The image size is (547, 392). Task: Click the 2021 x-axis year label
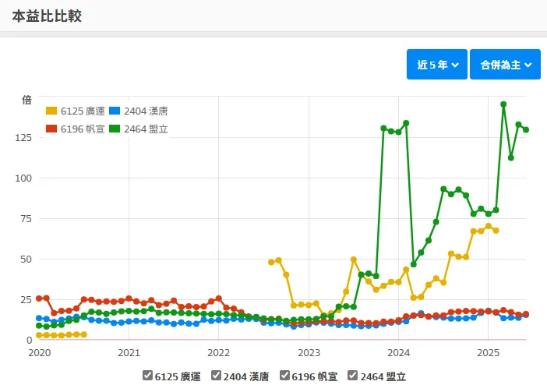pos(129,353)
